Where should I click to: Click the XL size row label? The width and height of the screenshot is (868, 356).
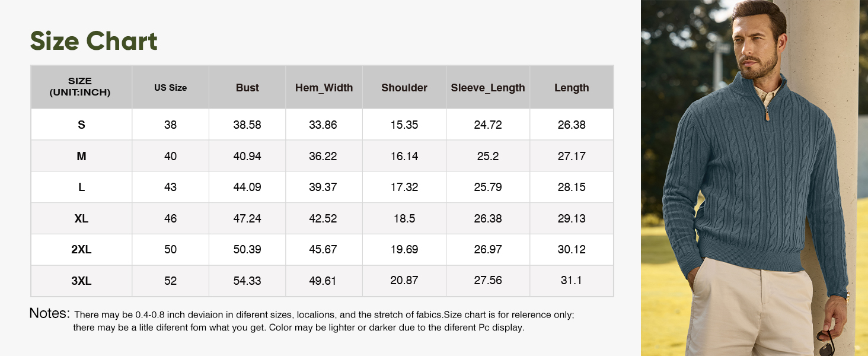click(81, 218)
